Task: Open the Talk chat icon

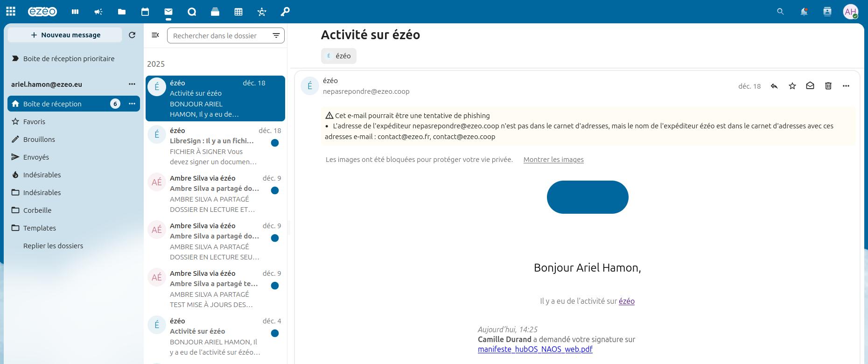Action: click(x=192, y=12)
